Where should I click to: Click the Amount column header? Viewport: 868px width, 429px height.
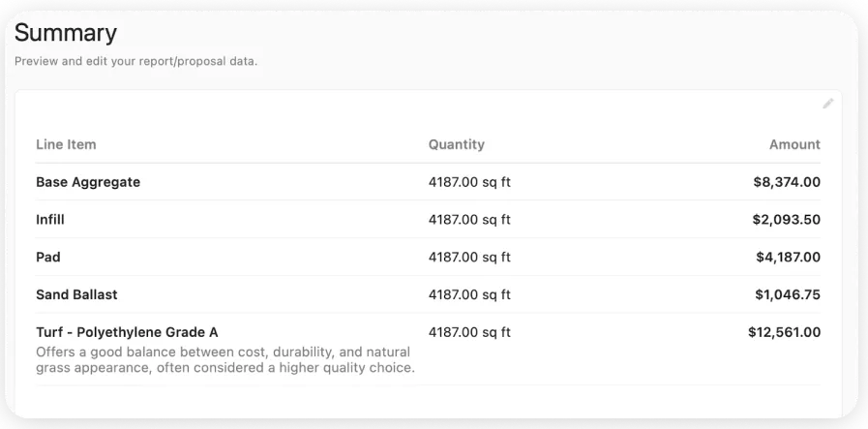(794, 144)
